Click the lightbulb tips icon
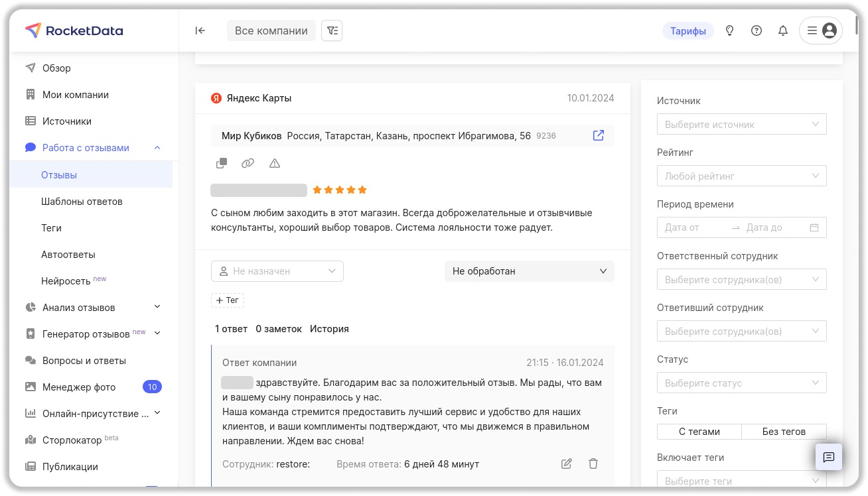The image size is (868, 496). point(729,31)
